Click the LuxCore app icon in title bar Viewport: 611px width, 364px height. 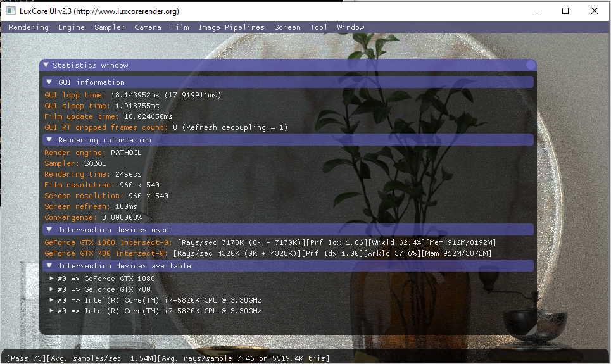point(11,11)
